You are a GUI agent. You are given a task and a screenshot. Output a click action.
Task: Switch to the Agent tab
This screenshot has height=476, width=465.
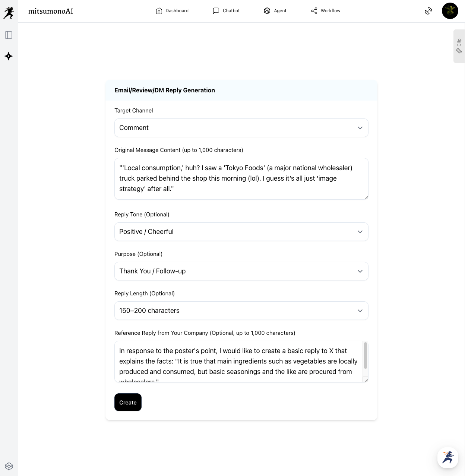pos(275,11)
